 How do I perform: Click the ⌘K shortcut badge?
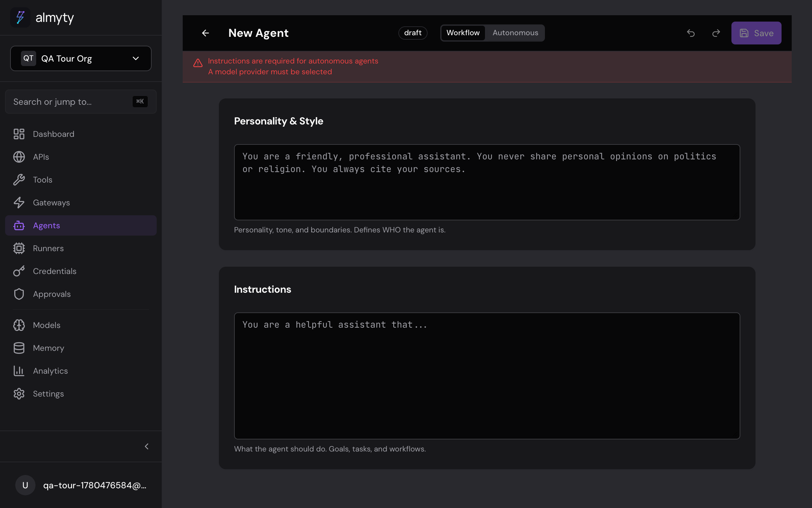coord(140,102)
